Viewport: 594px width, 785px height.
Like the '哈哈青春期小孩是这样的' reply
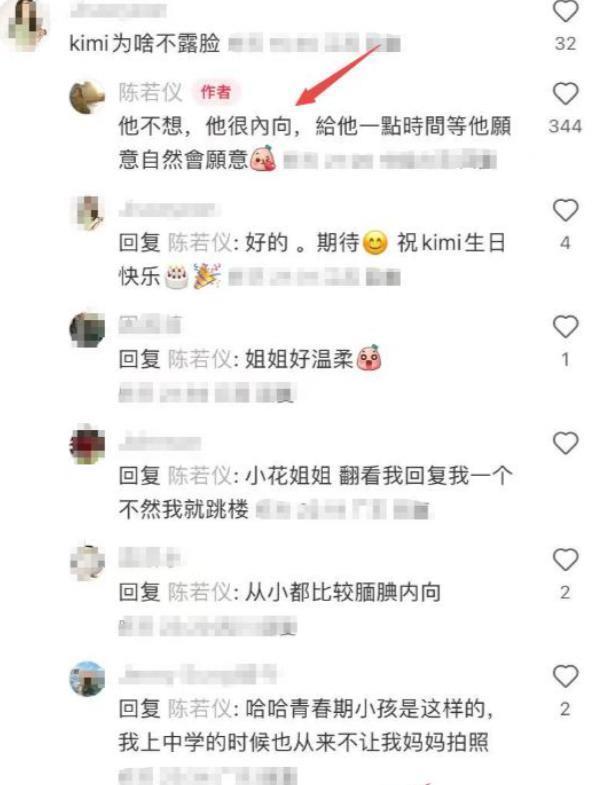565,676
